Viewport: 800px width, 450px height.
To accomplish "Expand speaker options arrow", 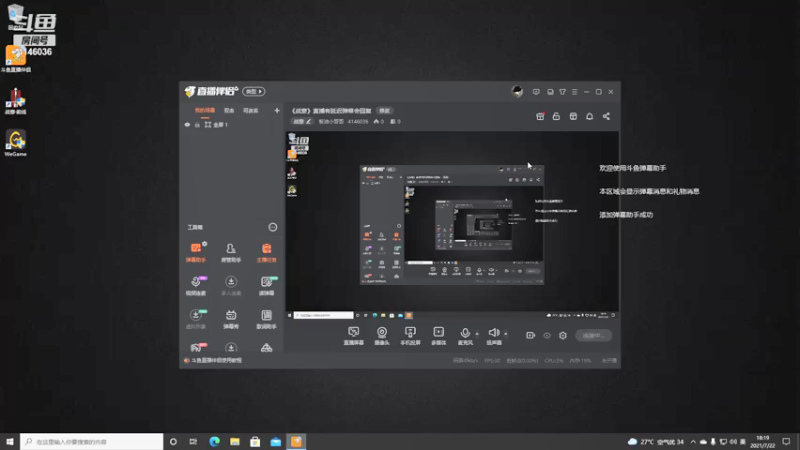I will pos(506,334).
